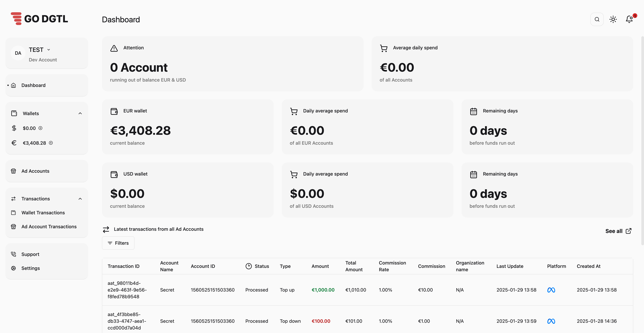Collapse the Wallets section
The image size is (644, 333).
click(x=80, y=113)
